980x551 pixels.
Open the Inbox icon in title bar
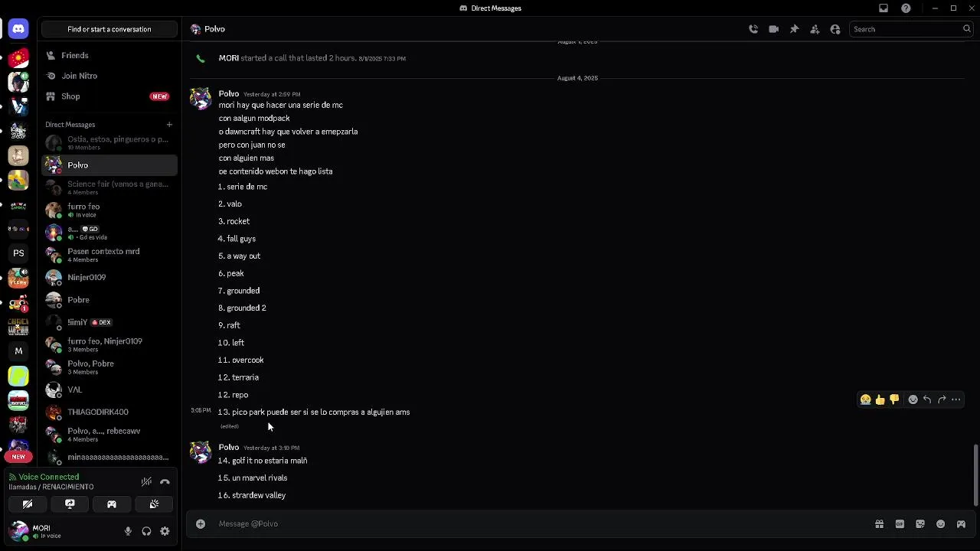click(x=884, y=8)
